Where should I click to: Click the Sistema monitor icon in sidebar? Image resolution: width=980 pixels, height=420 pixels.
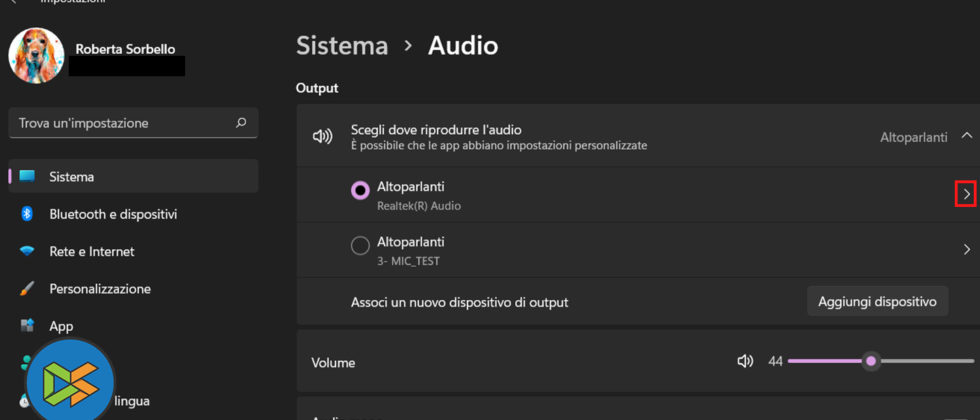point(27,176)
